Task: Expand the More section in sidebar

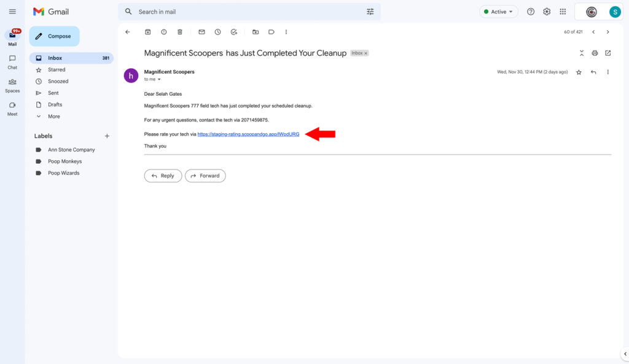Action: [x=53, y=116]
